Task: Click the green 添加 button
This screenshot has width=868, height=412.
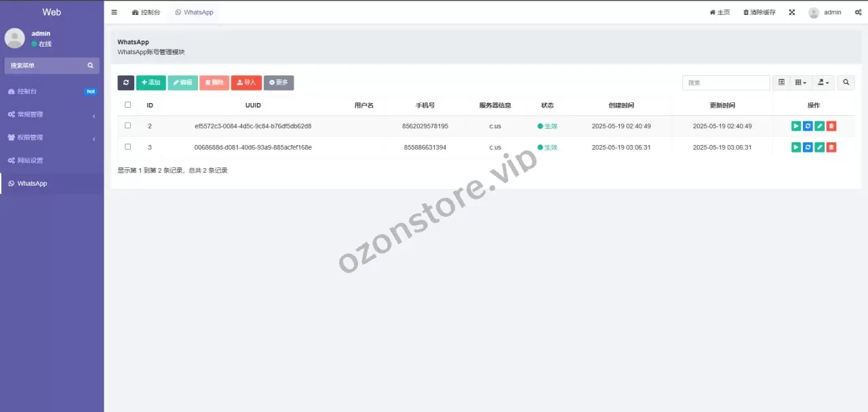Action: point(151,83)
